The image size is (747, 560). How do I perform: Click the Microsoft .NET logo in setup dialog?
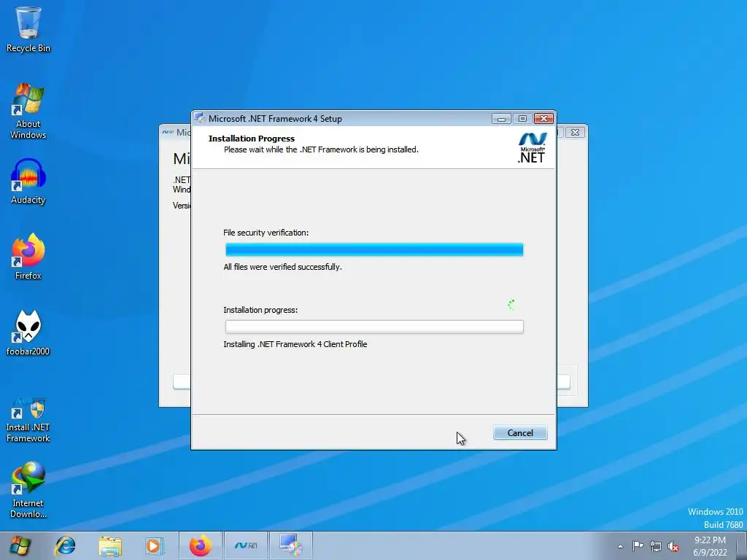coord(532,147)
